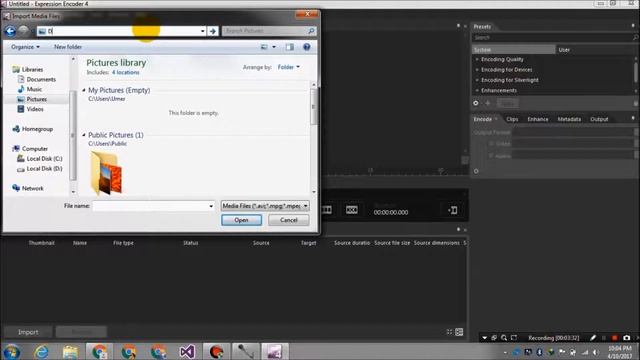Click the Go arrow next to address bar

pyautogui.click(x=213, y=31)
